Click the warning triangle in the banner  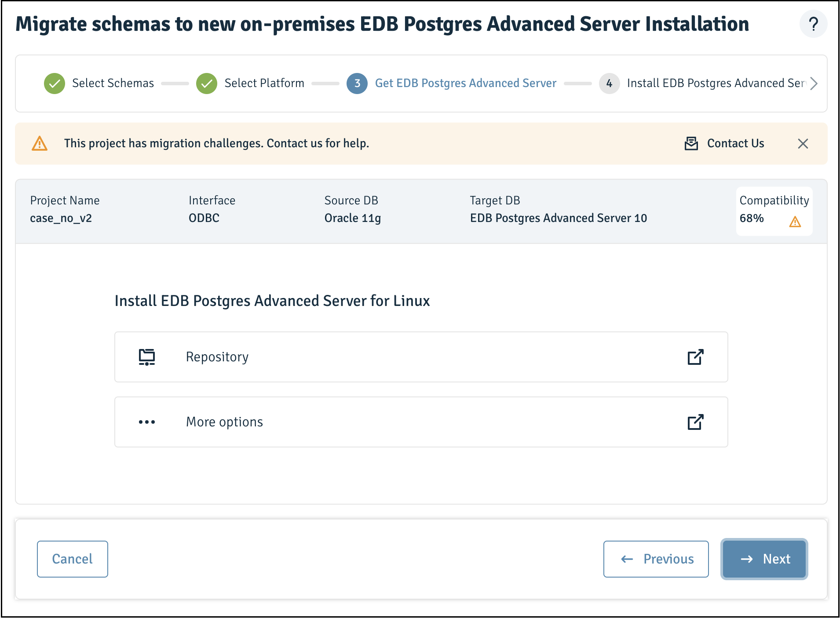(x=40, y=144)
